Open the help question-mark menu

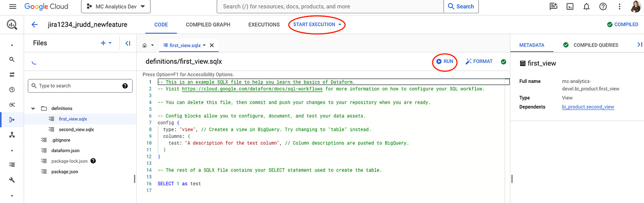pyautogui.click(x=603, y=7)
